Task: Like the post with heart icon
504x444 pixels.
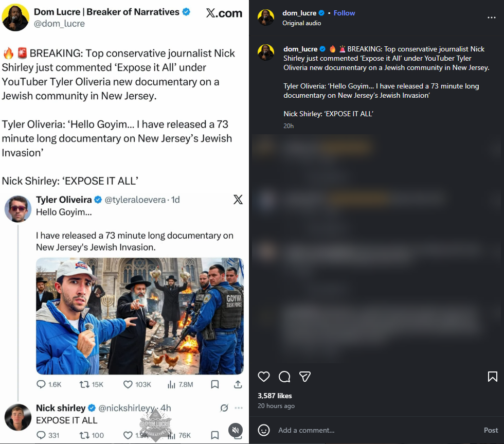Action: click(264, 377)
